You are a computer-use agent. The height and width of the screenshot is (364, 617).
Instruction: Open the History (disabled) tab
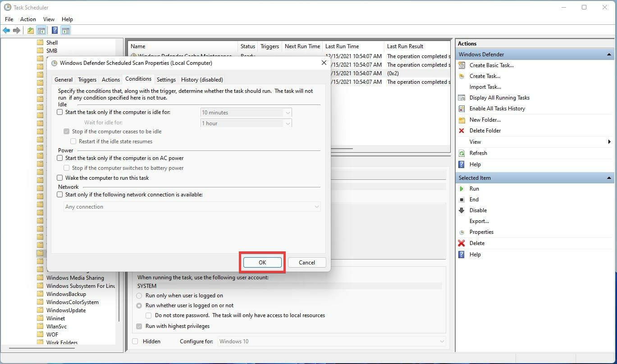(202, 80)
